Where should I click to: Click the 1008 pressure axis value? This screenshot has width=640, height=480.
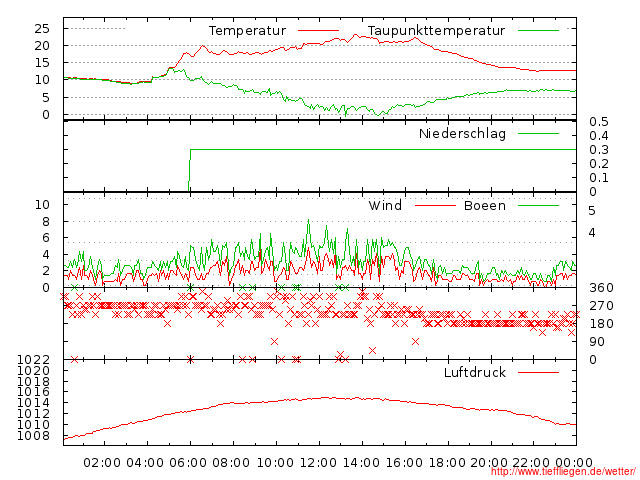33,436
